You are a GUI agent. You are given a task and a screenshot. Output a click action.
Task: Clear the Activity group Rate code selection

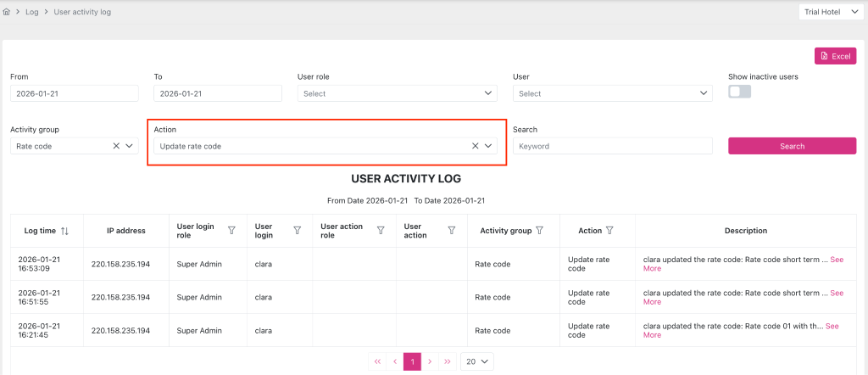coord(116,146)
